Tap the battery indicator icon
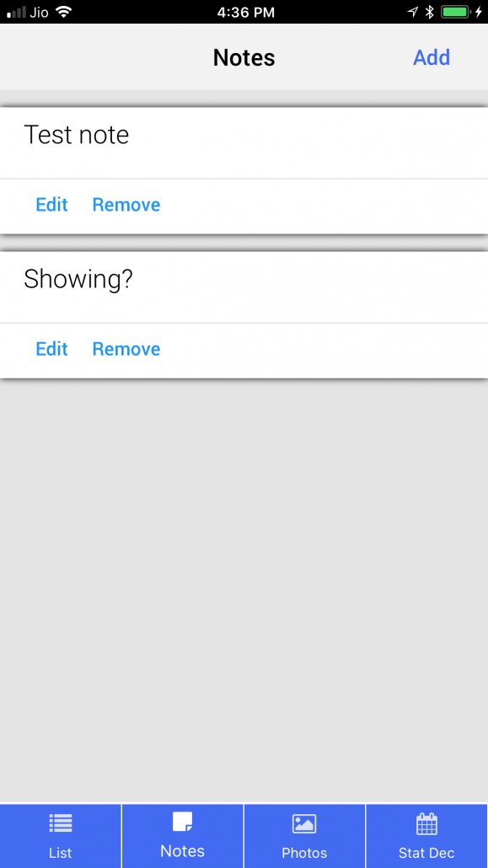The image size is (488, 868). 455,12
